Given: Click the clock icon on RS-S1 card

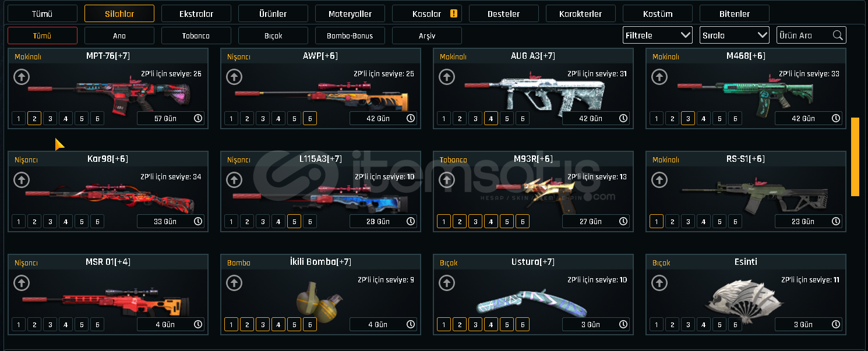Looking at the screenshot, I should (836, 221).
